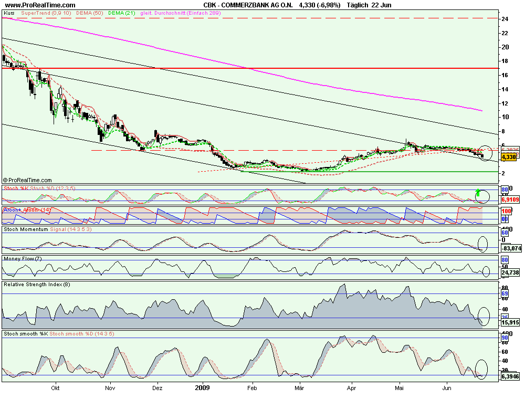Click the blue 80 level in Money Flow

505,260
